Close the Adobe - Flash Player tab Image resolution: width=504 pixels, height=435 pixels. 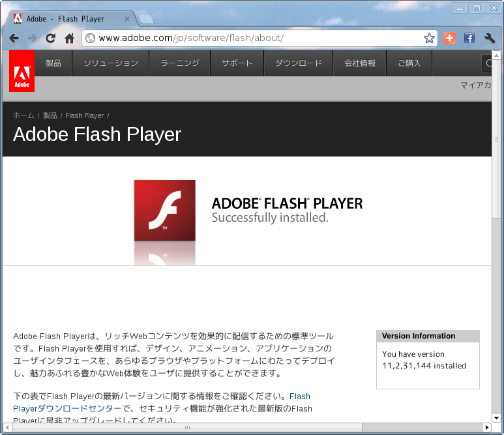click(127, 19)
